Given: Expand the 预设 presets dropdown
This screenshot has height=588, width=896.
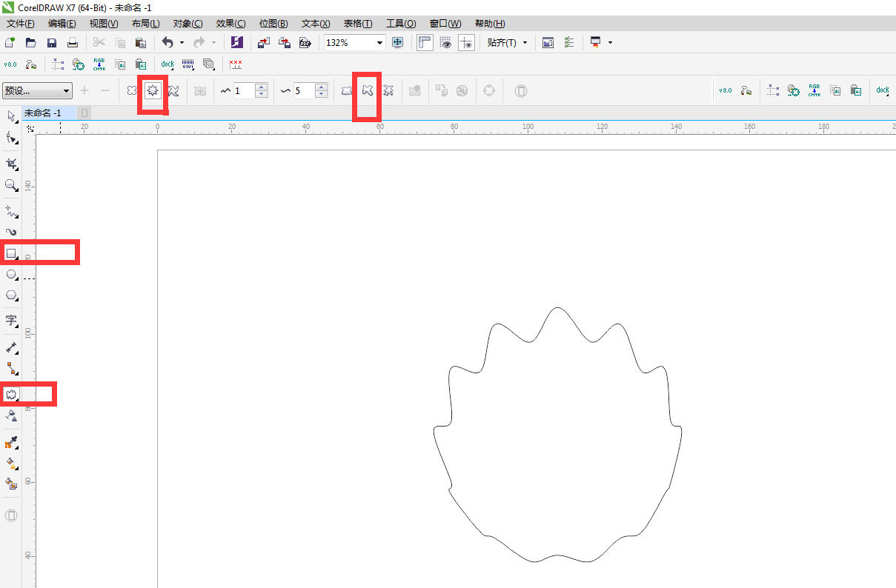Looking at the screenshot, I should [x=67, y=91].
